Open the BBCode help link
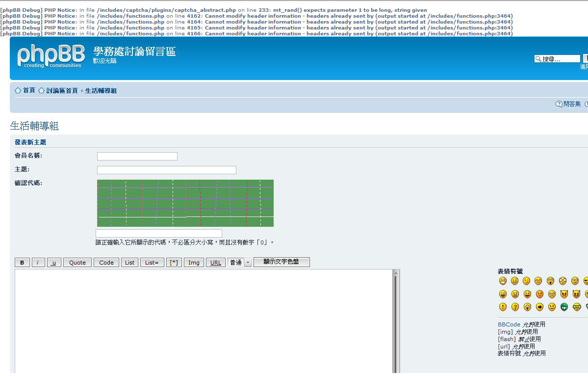This screenshot has width=588, height=376. [509, 324]
